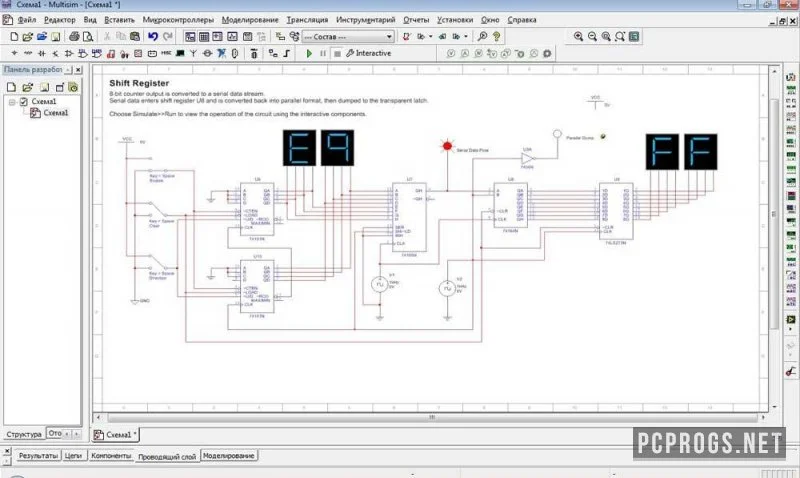The height and width of the screenshot is (478, 800).
Task: Place an RF antenna component icon
Action: click(x=193, y=53)
